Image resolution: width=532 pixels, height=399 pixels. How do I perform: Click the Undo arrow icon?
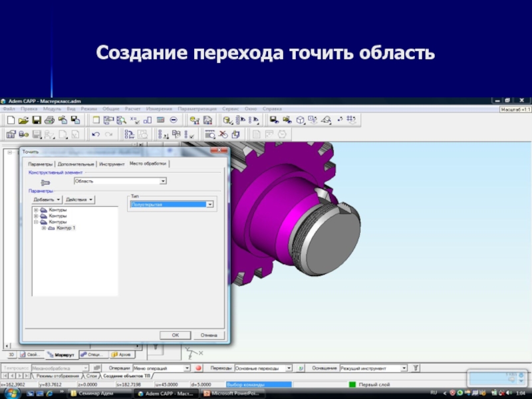click(96, 134)
